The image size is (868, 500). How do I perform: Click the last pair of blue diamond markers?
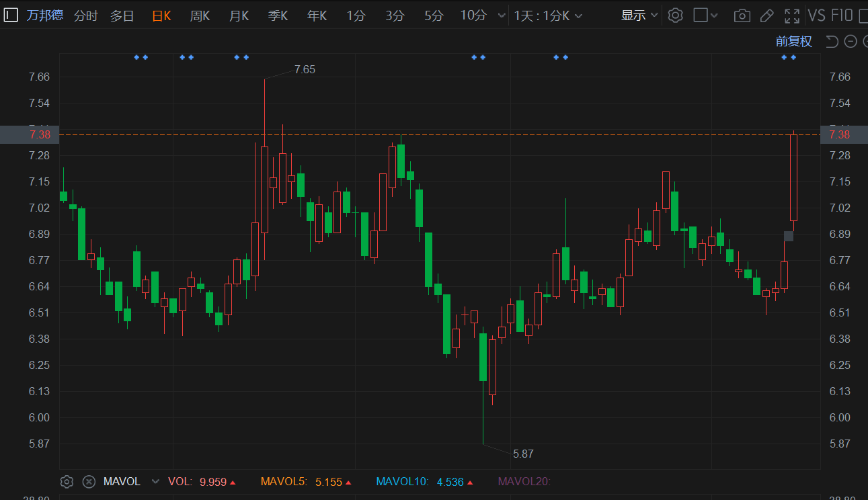[789, 57]
